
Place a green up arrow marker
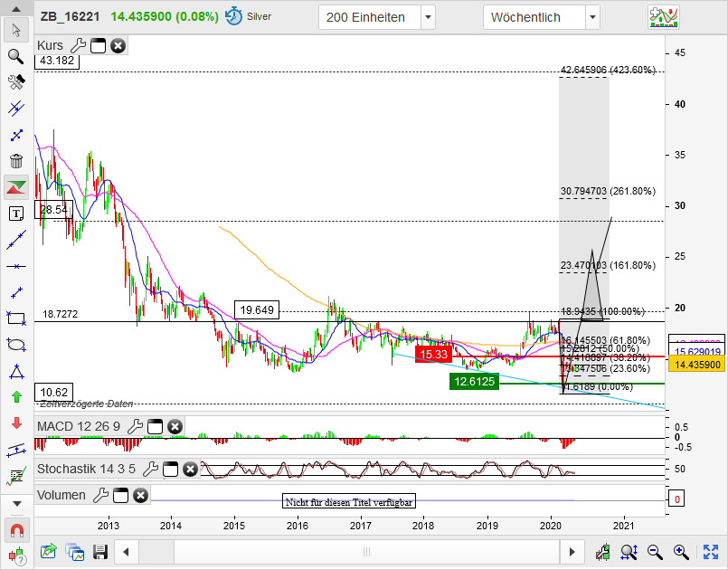16,396
